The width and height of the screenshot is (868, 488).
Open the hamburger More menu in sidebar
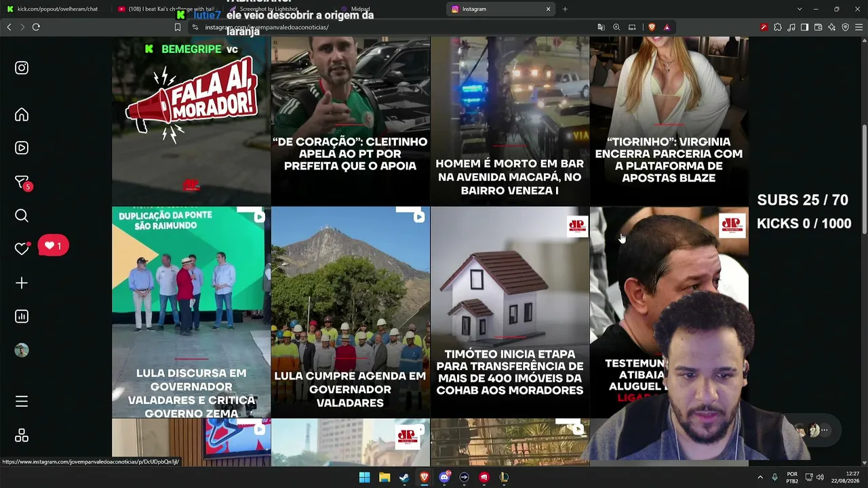[22, 401]
